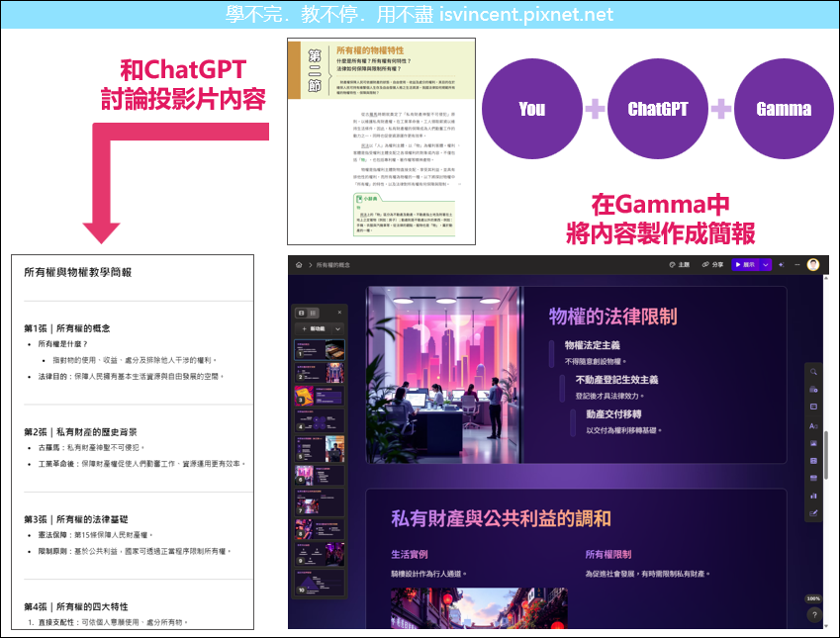Select slide 4 thumbnail in sidebar
Screen dimensions: 840x638
320,421
